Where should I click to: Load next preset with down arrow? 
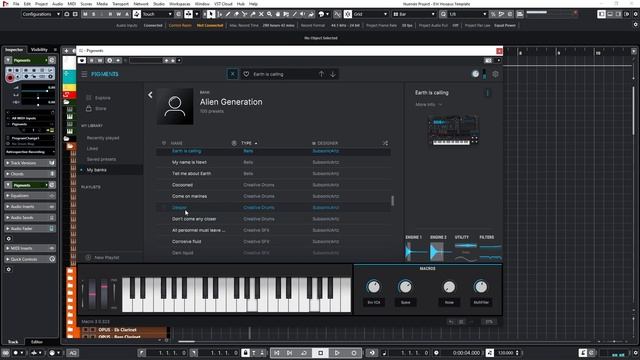[x=333, y=74]
